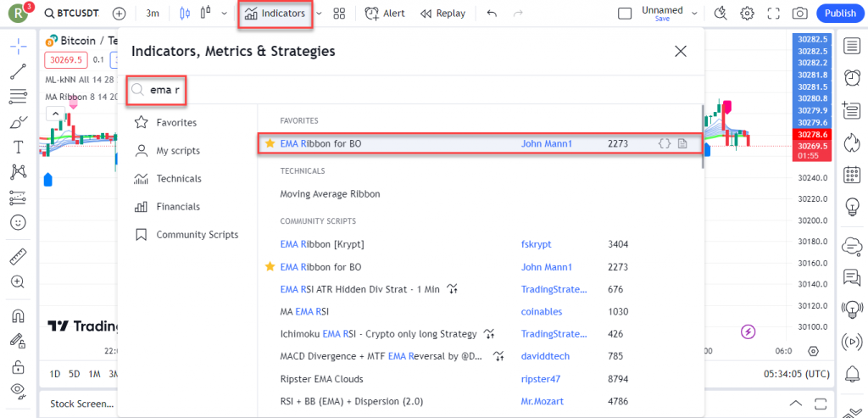
Task: Select the Favorites category
Action: click(166, 122)
